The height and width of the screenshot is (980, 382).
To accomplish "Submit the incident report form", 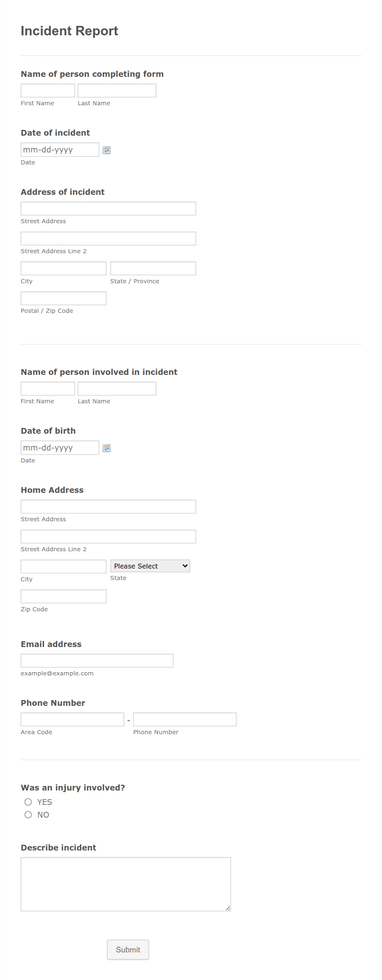I will click(128, 950).
